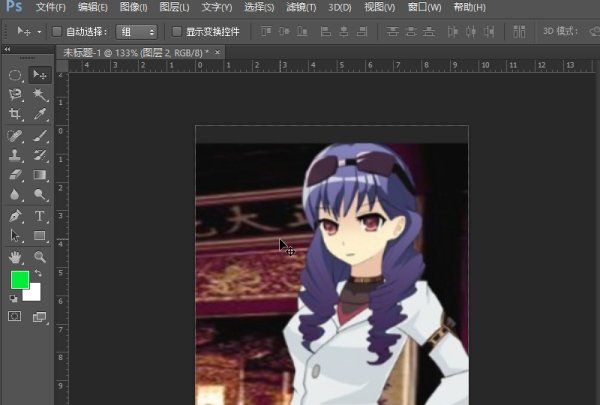Select the Crop tool
Viewport: 600px width, 405px height.
pyautogui.click(x=15, y=114)
